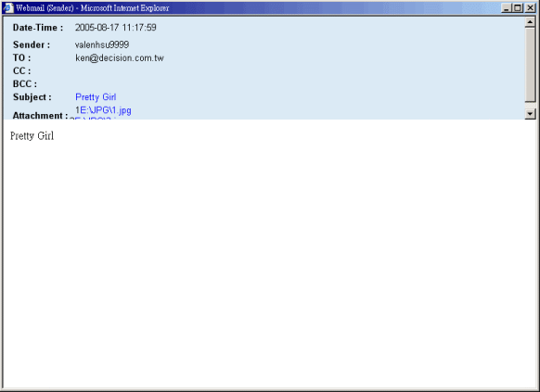540x392 pixels.
Task: Click the Internet Explorer icon in title bar
Action: click(8, 7)
